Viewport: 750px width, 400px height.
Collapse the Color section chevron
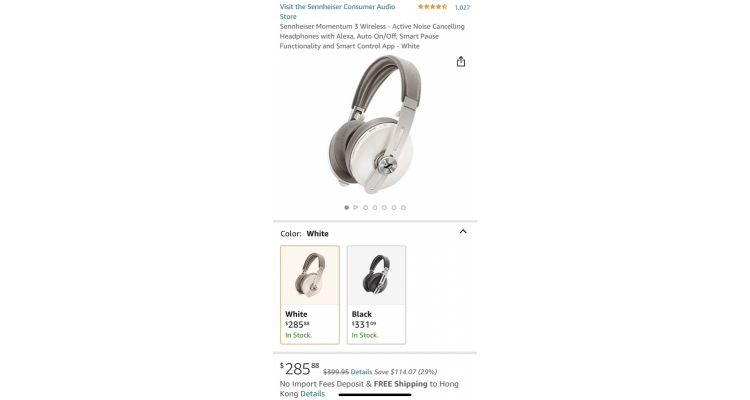coord(463,232)
